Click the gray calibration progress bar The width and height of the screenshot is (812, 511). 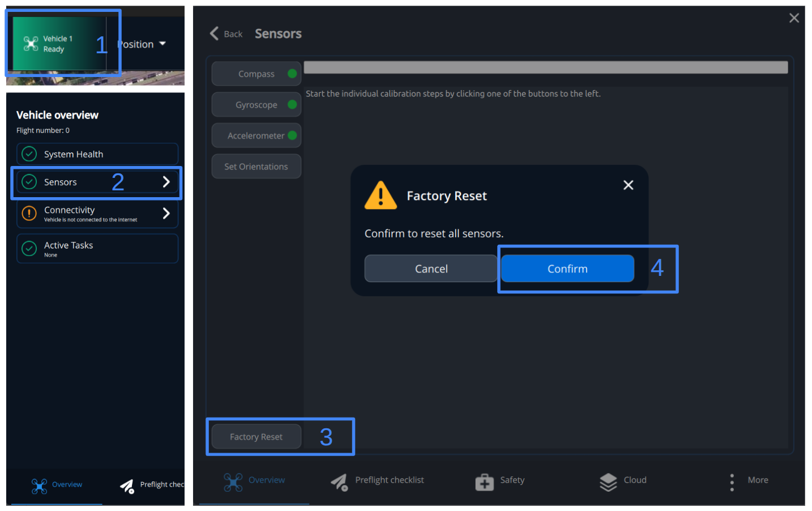click(546, 67)
